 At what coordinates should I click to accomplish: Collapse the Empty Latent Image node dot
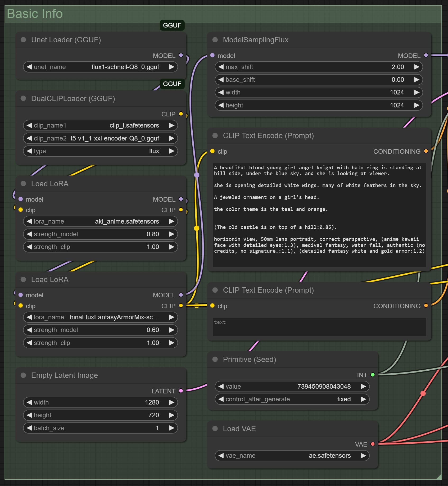[x=23, y=375]
